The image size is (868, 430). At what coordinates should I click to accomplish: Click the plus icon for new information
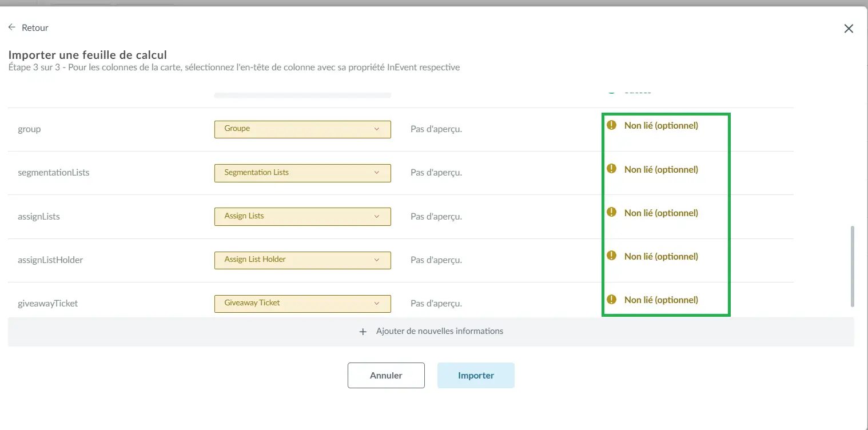point(363,332)
